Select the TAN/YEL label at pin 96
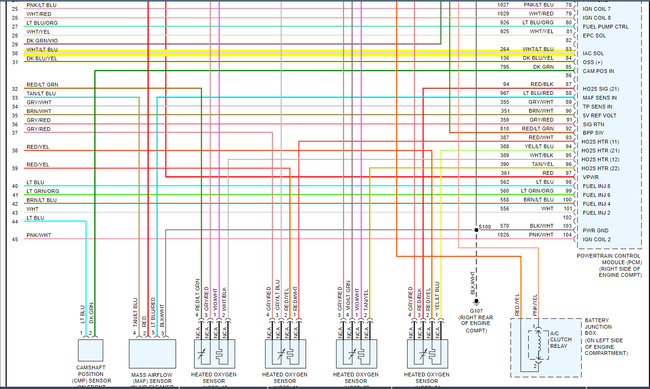The image size is (650, 389). coord(543,164)
